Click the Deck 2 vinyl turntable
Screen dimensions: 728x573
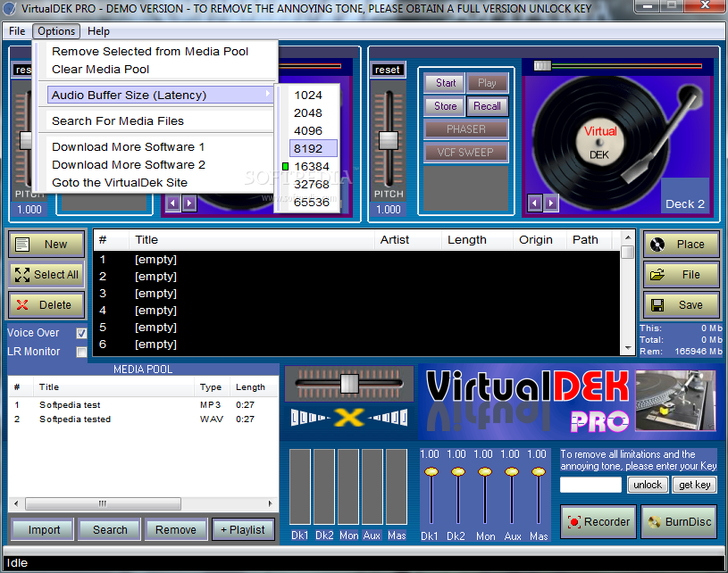599,142
